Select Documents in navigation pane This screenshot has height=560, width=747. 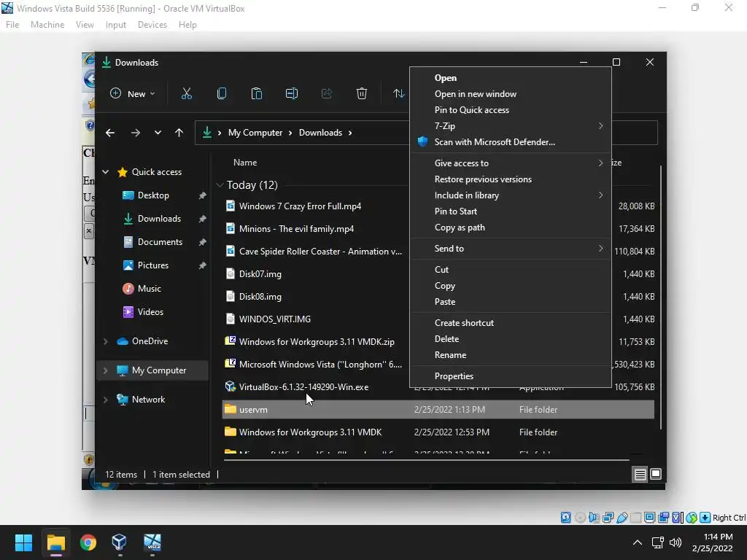tap(160, 242)
